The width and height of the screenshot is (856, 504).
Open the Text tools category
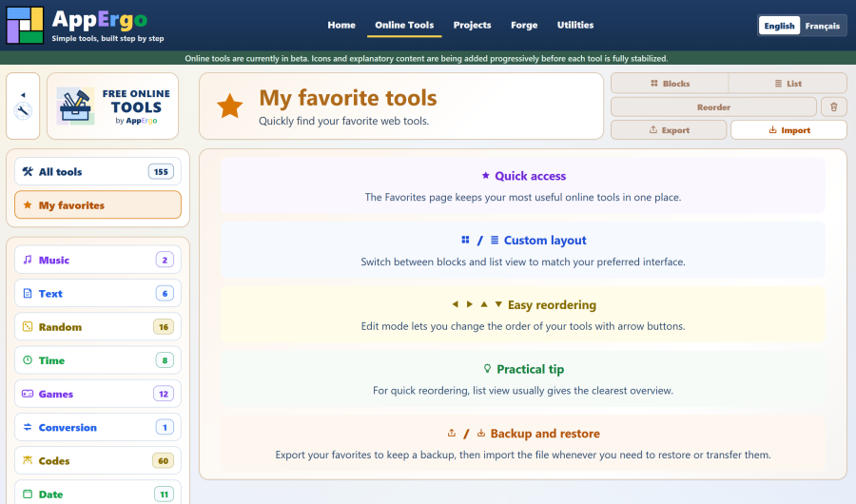coord(98,293)
